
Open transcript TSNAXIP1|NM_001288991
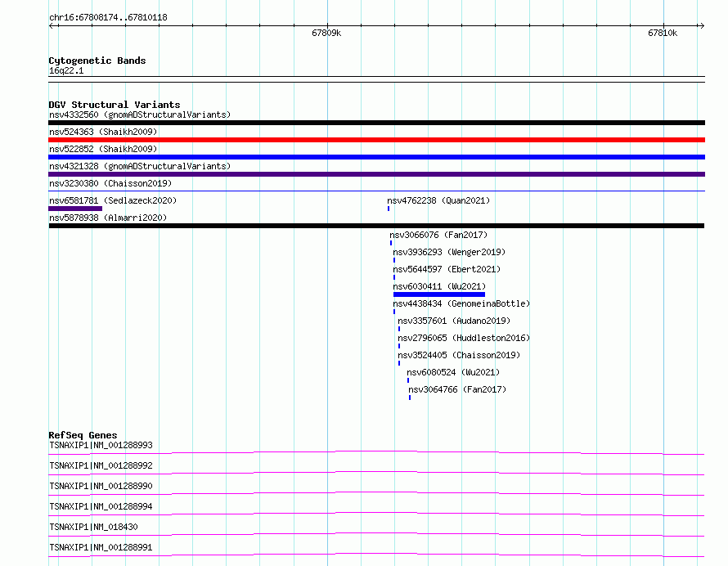click(101, 547)
